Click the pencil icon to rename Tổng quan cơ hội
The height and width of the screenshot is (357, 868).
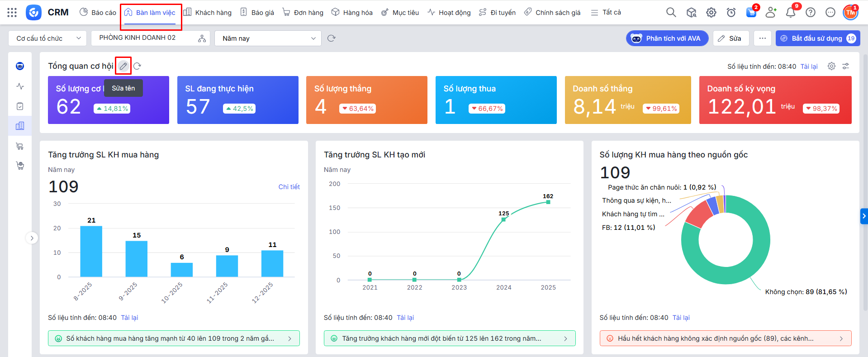(x=123, y=66)
